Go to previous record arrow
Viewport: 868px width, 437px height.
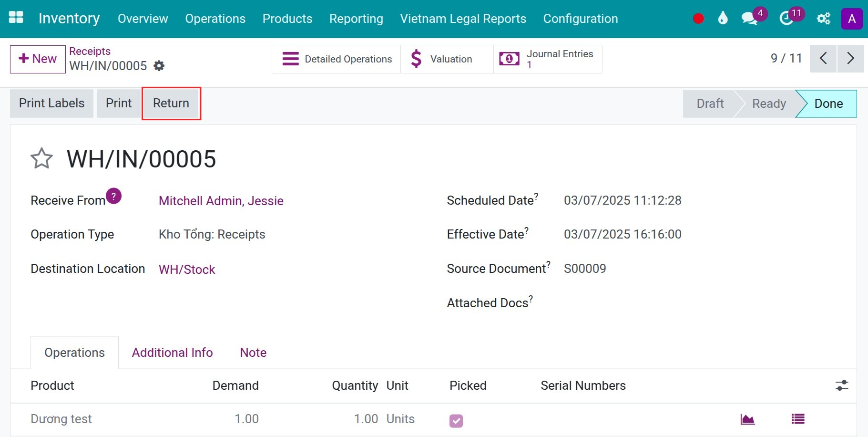823,59
